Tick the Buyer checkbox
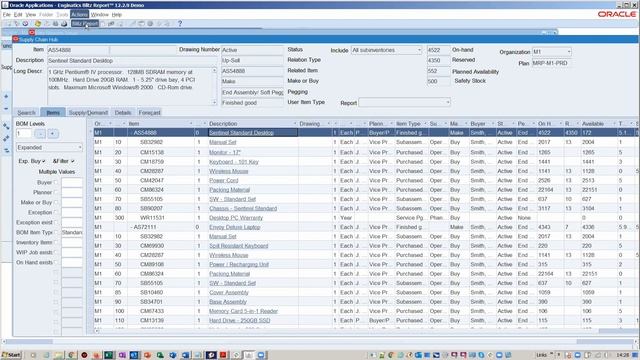The image size is (640, 360). coord(56,182)
